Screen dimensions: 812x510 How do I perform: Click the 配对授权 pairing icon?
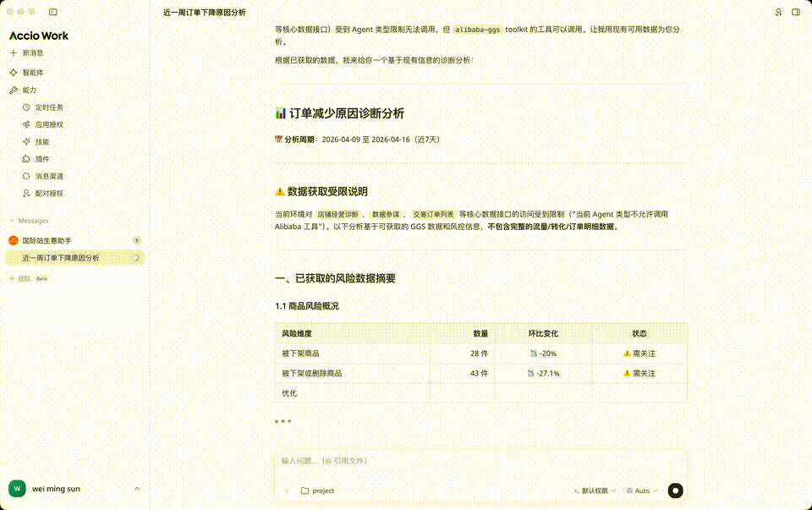27,193
